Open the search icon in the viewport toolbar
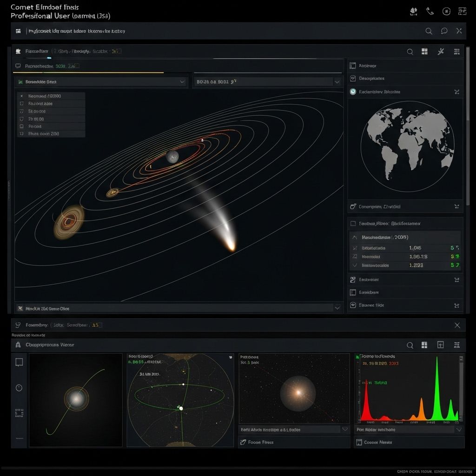 tap(410, 52)
